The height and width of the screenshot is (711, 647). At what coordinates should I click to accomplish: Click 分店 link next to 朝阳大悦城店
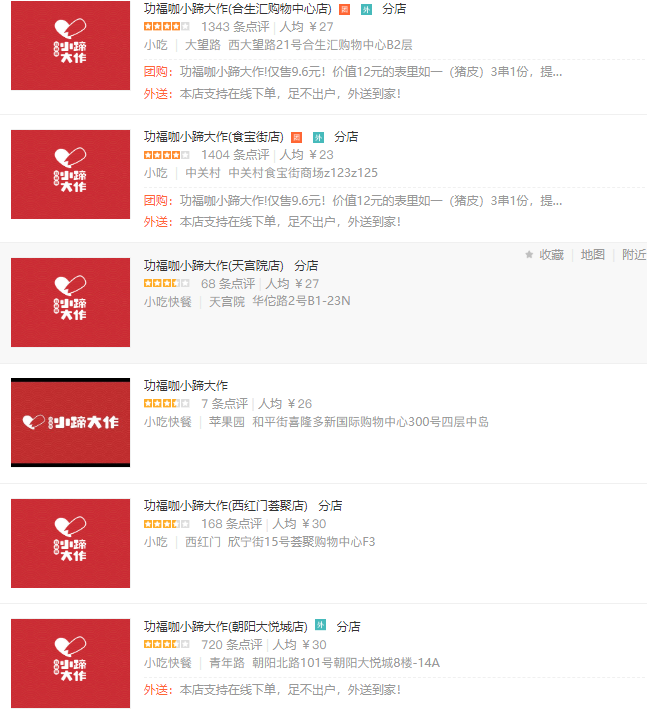348,627
